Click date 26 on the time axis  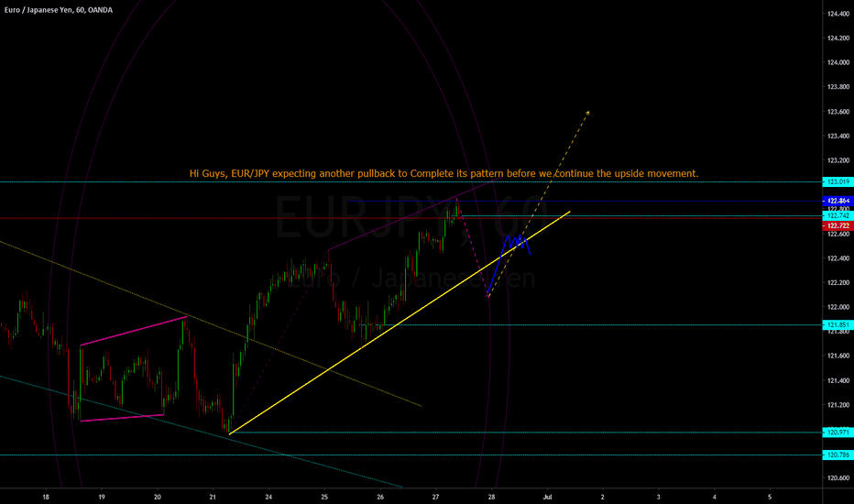point(380,497)
